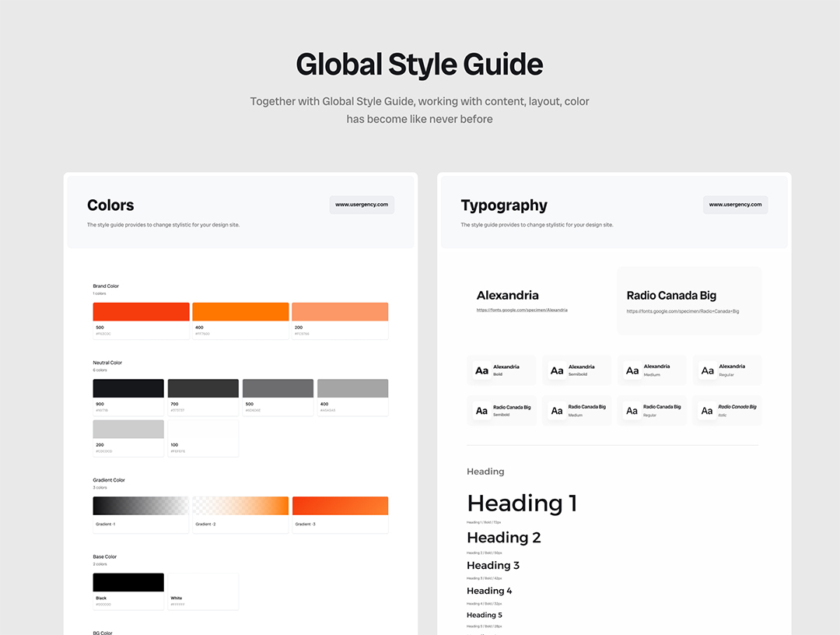The width and height of the screenshot is (840, 635).
Task: Select the Neutral Color 900 swatch
Action: pos(128,388)
